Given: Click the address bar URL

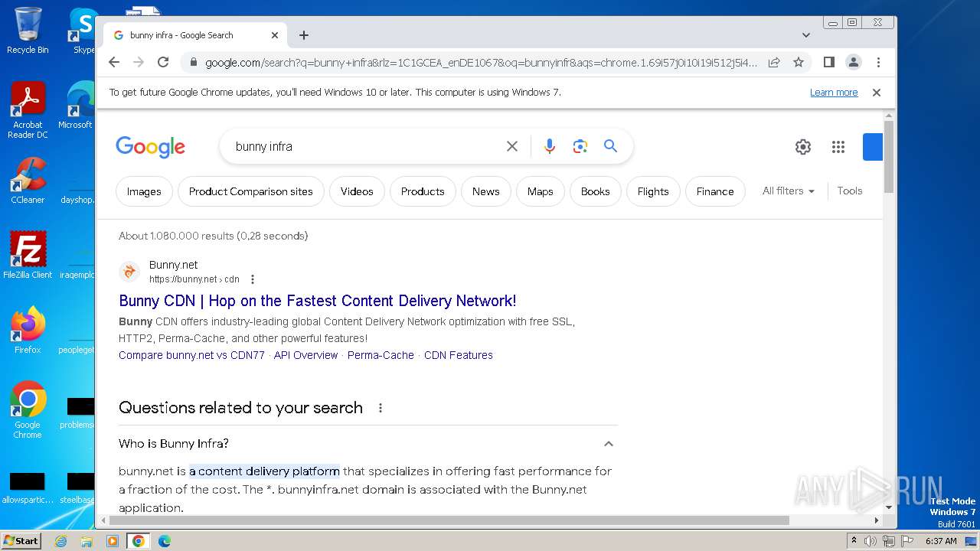Looking at the screenshot, I should click(481, 62).
